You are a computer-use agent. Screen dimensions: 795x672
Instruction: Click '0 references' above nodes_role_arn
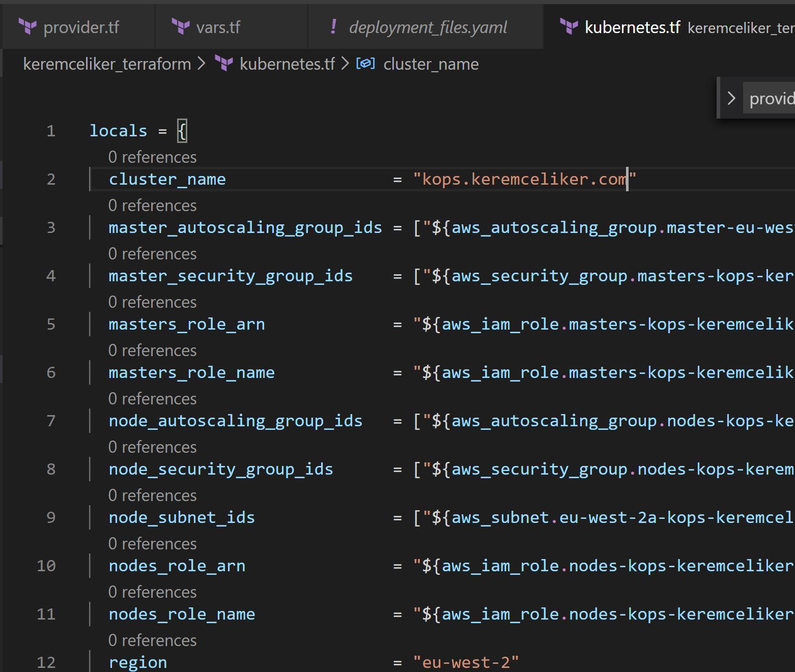click(x=152, y=544)
